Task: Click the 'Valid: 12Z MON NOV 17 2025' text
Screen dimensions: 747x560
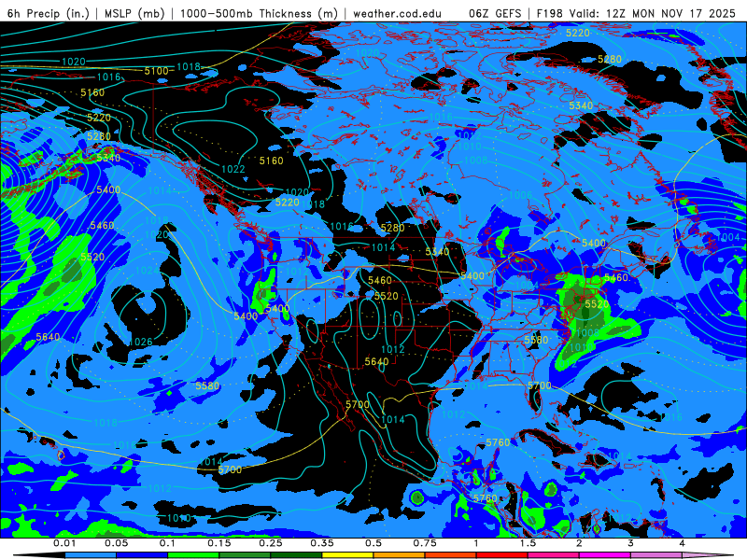Action: (653, 13)
